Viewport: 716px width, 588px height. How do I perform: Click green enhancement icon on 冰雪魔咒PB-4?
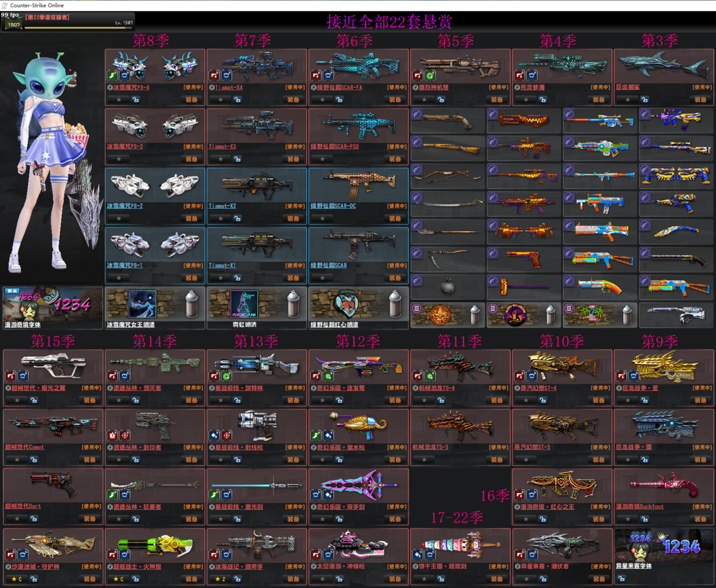click(x=113, y=75)
